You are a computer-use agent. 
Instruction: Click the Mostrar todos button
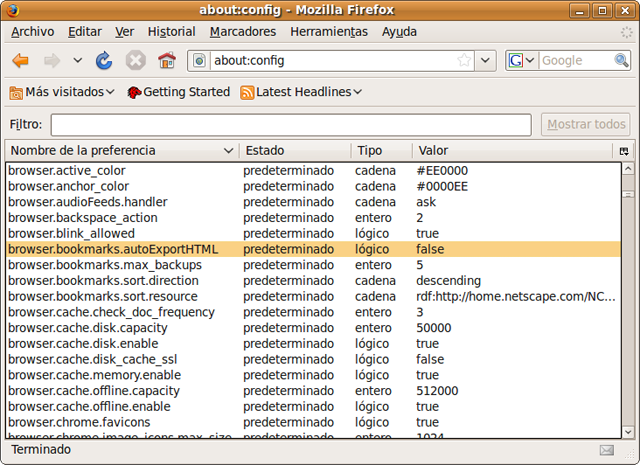pos(586,125)
